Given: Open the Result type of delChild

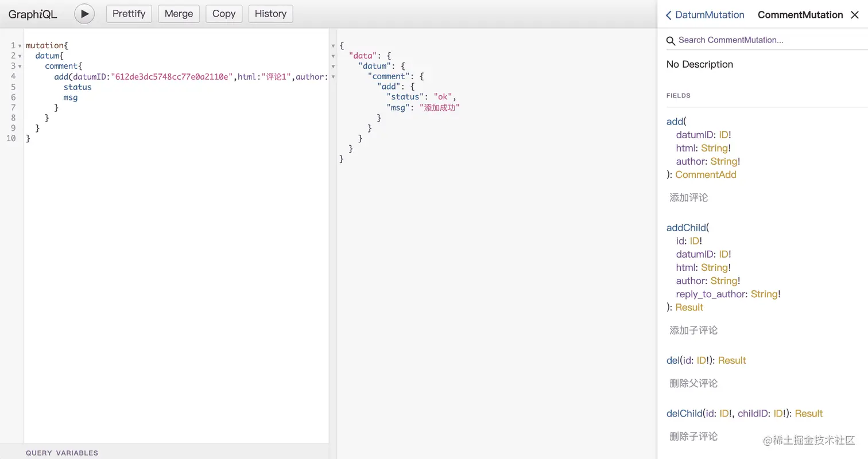Looking at the screenshot, I should (x=809, y=413).
